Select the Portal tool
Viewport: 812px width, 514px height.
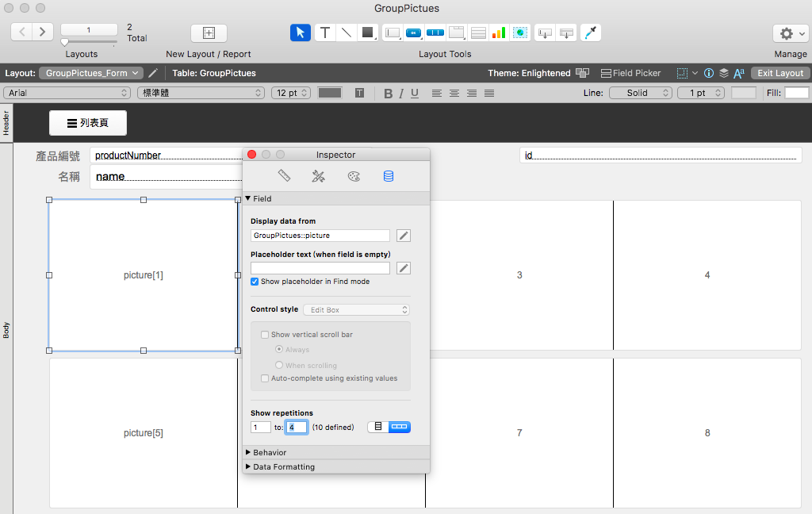click(478, 33)
